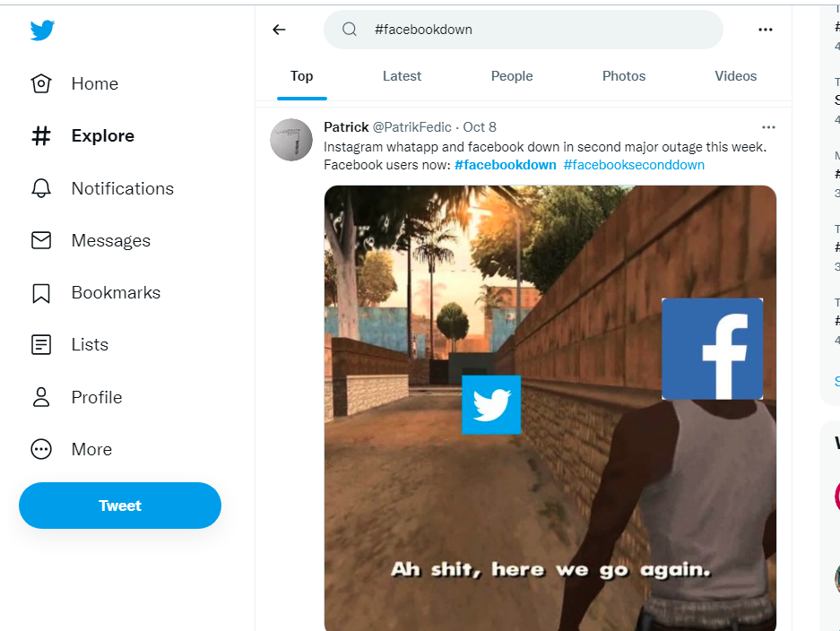Switch to the Latest tab
Viewport: 840px width, 631px height.
click(402, 76)
